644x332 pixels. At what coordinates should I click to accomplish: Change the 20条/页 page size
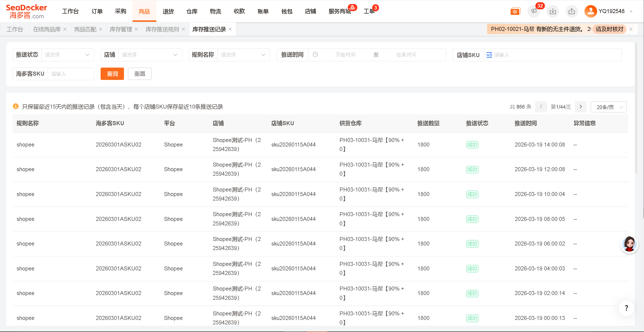click(608, 107)
